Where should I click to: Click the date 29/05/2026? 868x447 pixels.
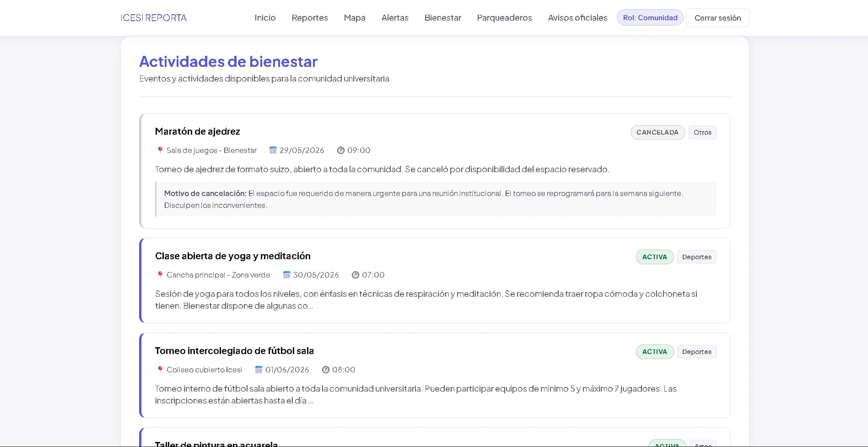[x=302, y=150]
